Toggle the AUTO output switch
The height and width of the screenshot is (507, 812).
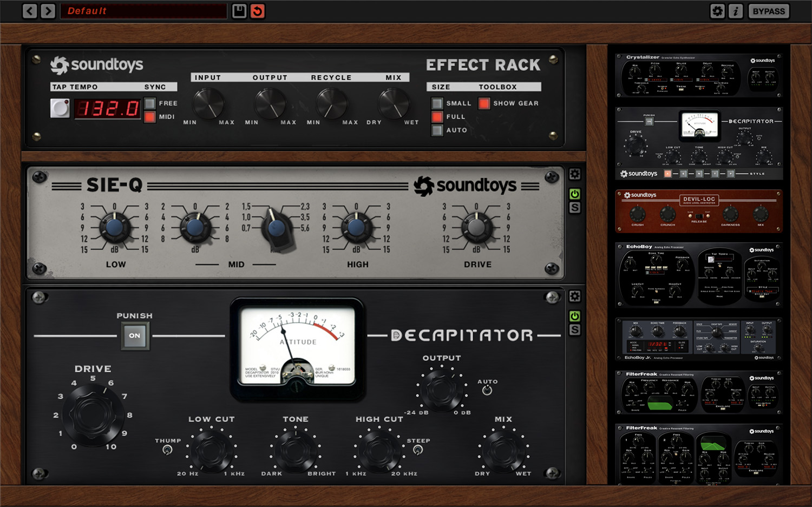click(x=487, y=391)
